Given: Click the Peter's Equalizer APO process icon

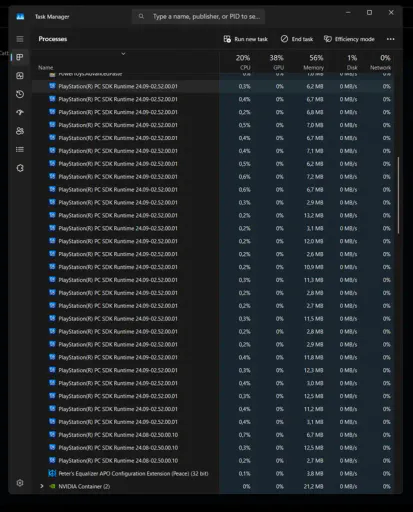Looking at the screenshot, I should [52, 473].
